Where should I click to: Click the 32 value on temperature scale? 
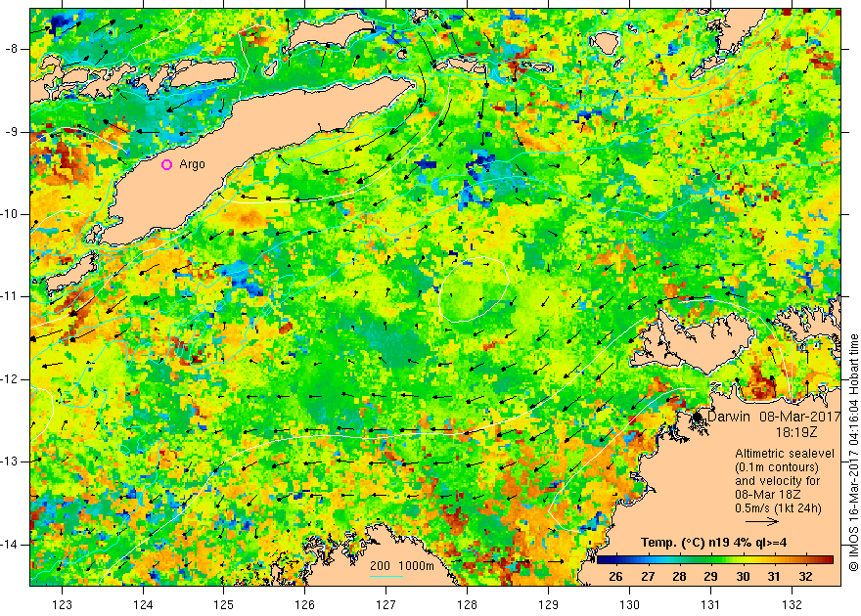click(x=805, y=576)
